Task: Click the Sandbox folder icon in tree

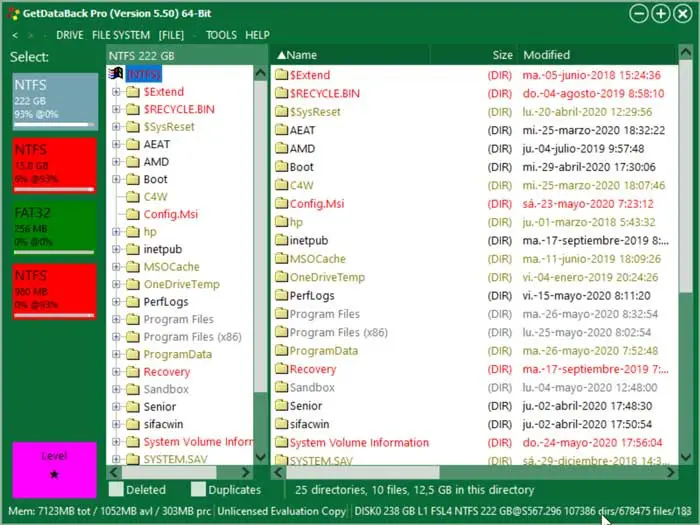Action: (133, 389)
